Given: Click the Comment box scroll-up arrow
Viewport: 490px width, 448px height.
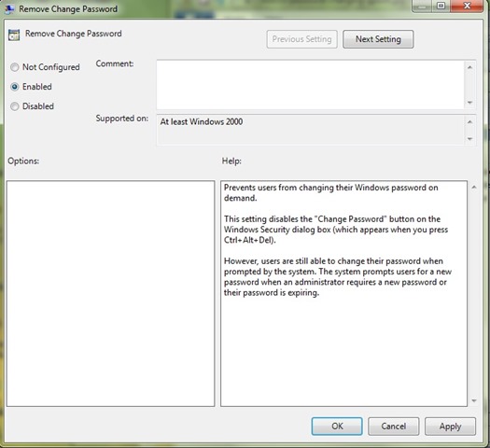Looking at the screenshot, I should click(x=470, y=67).
